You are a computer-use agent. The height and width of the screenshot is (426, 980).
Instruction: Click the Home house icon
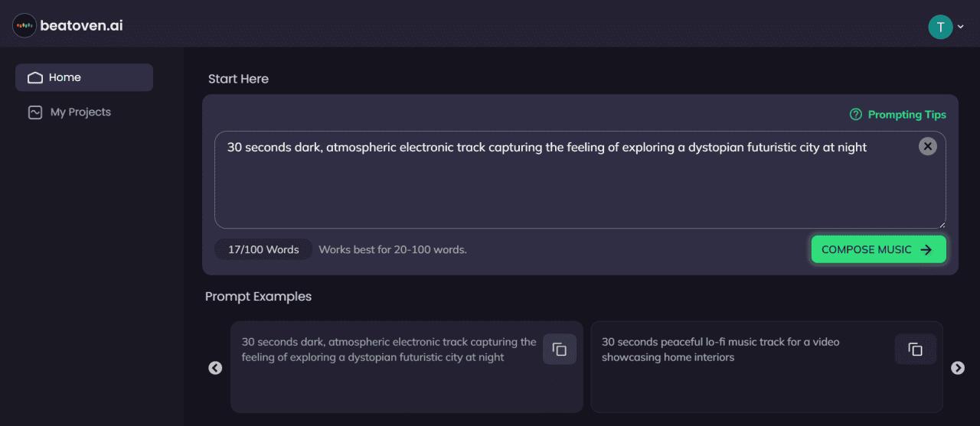click(34, 77)
